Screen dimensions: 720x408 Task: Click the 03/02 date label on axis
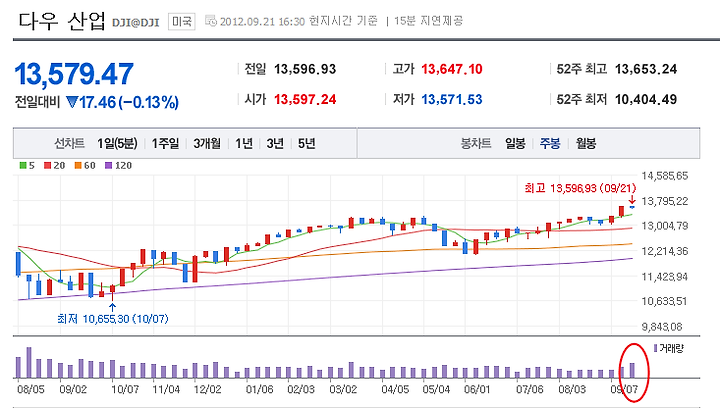coord(343,389)
